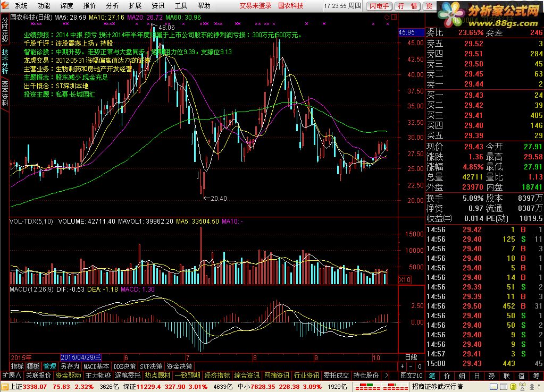Select the SUP决策 template tab

click(x=151, y=367)
